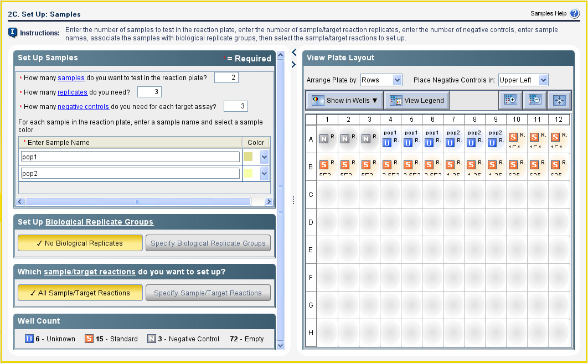Select negative control well A1
588x364 pixels.
[x=328, y=139]
